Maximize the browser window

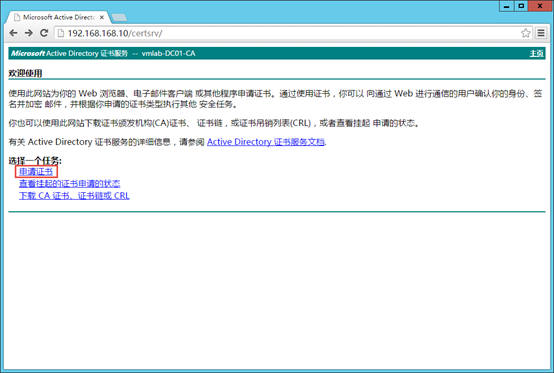[521, 6]
